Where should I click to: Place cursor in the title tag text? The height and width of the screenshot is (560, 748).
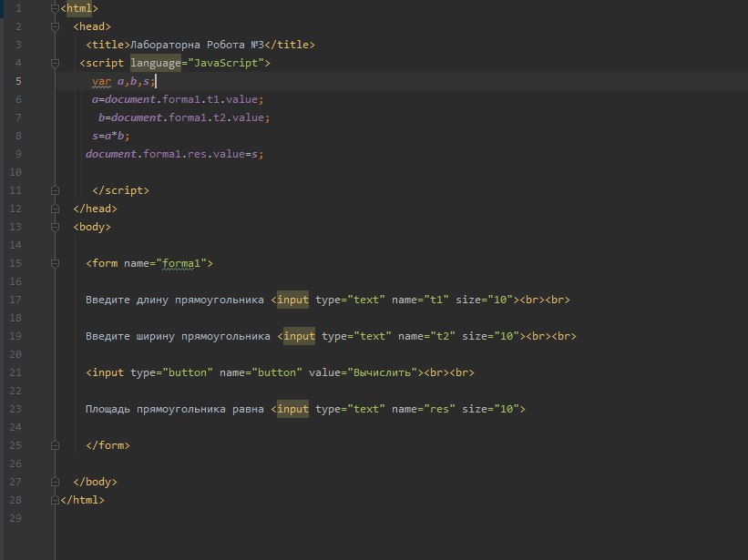click(200, 45)
